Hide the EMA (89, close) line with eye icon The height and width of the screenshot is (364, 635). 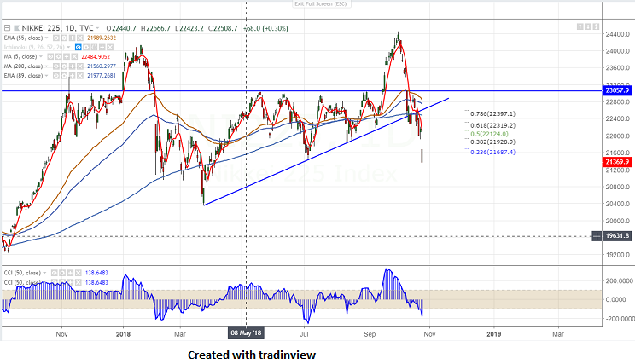point(56,76)
